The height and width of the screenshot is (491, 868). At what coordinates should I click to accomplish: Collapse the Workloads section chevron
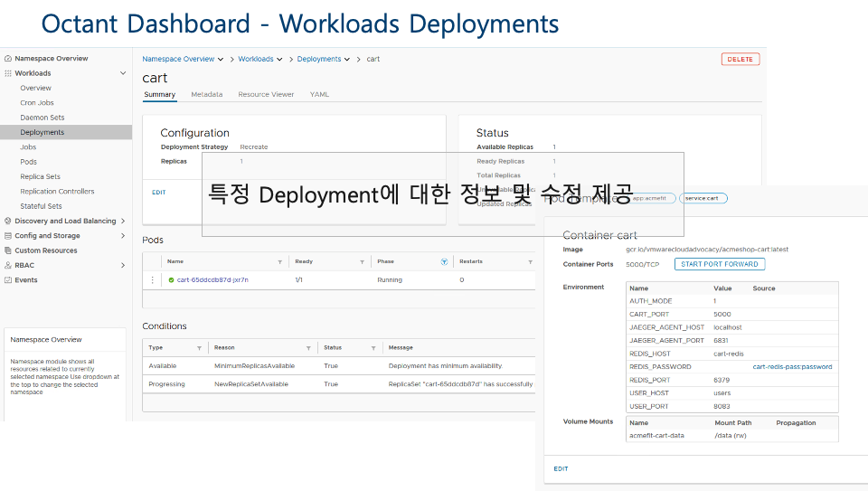[123, 73]
